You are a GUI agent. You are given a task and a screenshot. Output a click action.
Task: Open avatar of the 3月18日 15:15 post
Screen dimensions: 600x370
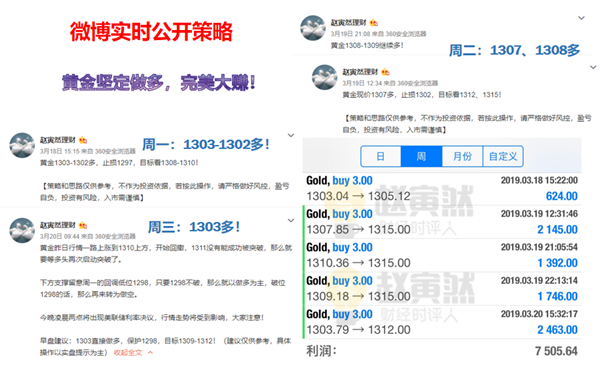22,145
